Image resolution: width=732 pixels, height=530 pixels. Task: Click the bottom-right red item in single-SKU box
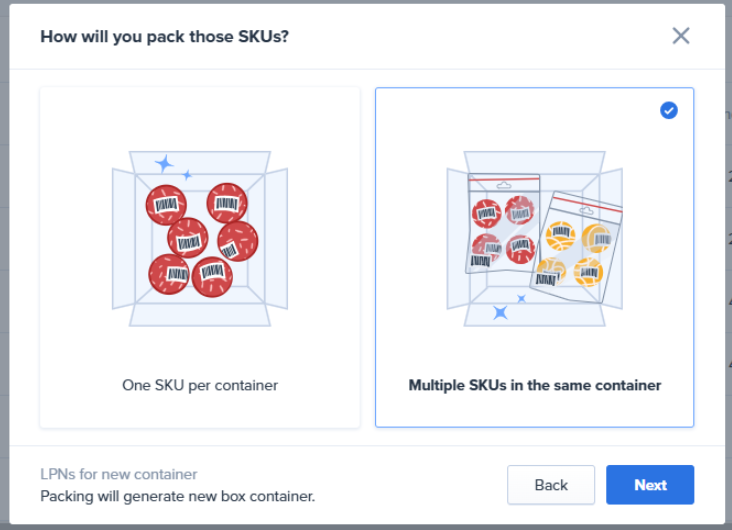[213, 275]
